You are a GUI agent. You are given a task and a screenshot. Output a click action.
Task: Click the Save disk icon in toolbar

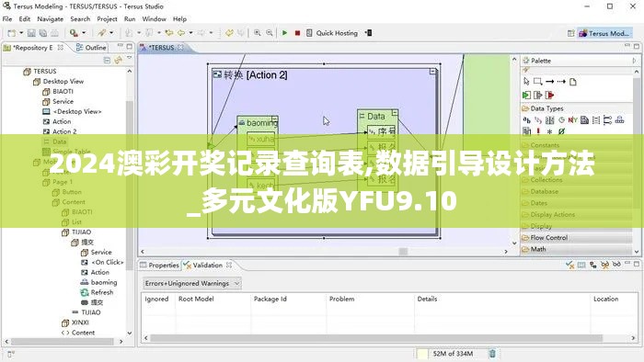click(x=31, y=33)
